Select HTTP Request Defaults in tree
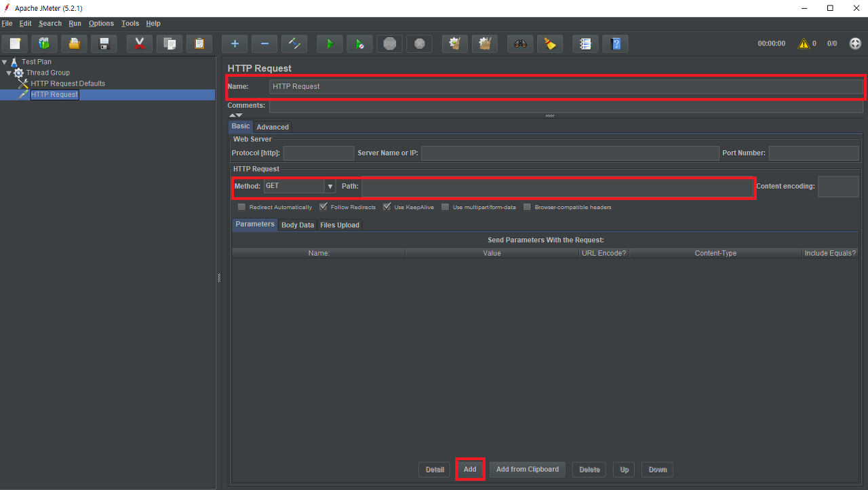868x490 pixels. coord(68,83)
